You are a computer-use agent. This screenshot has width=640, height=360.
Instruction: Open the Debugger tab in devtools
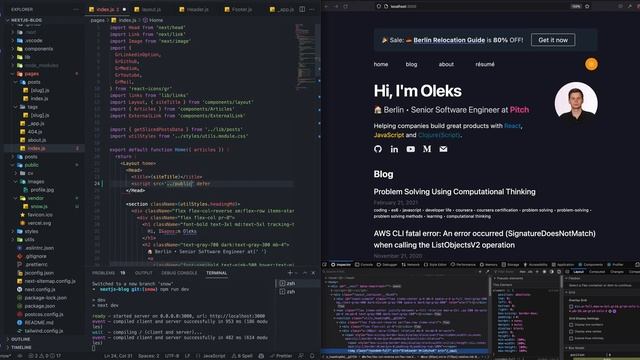[x=387, y=264]
